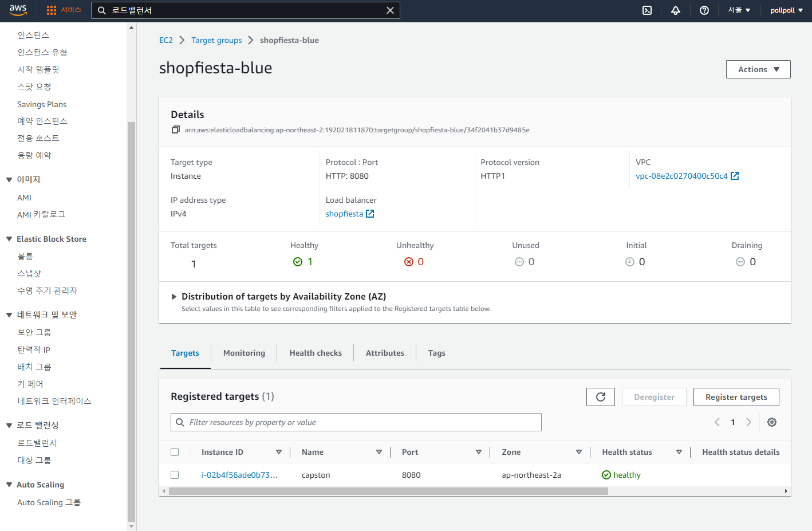The height and width of the screenshot is (531, 812).
Task: Launch CloudShell from the top bar
Action: [647, 10]
